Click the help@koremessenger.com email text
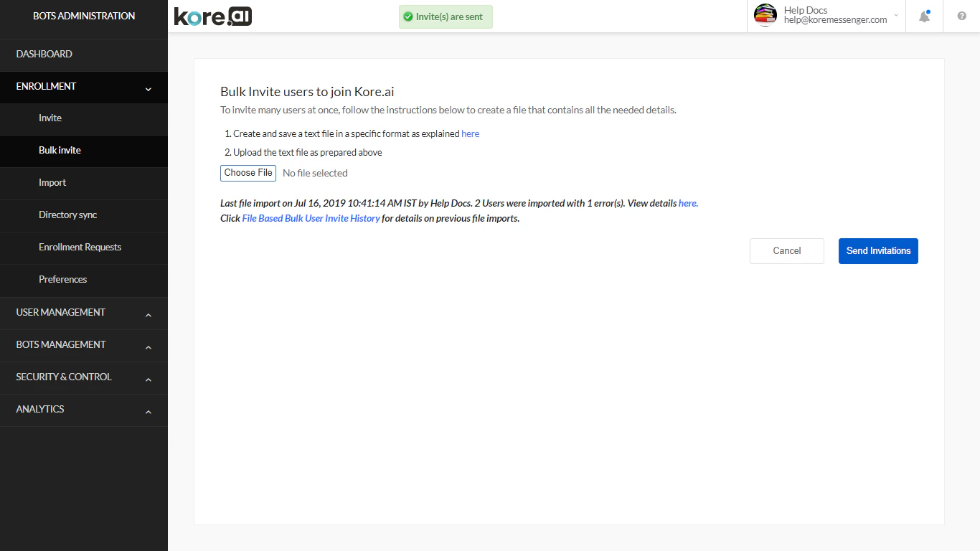The width and height of the screenshot is (980, 551). (x=835, y=20)
